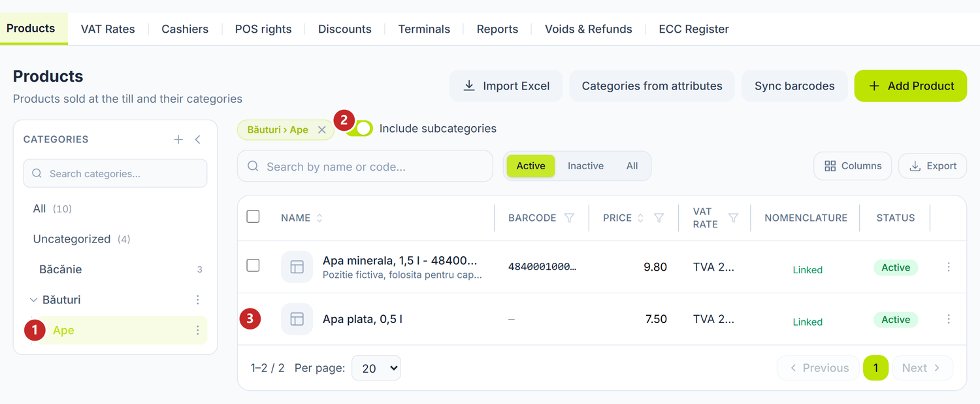Image resolution: width=980 pixels, height=404 pixels.
Task: Show only Active products
Action: [x=531, y=166]
